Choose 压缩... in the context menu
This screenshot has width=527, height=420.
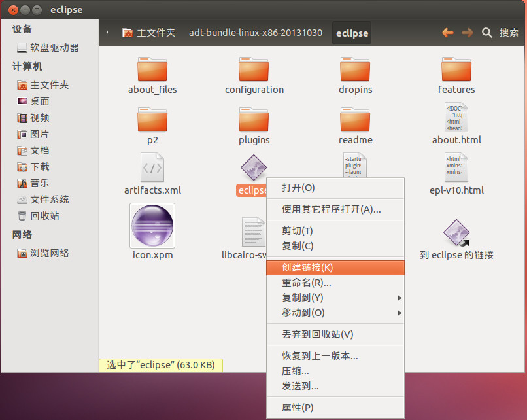pos(335,371)
